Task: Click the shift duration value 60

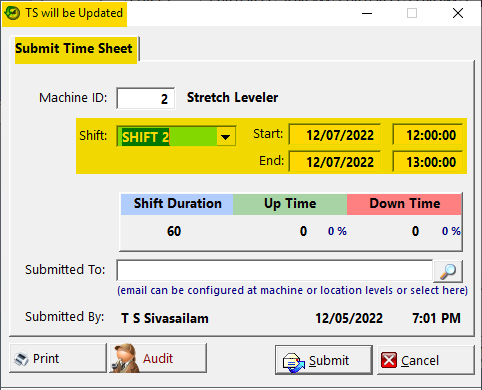Action: click(x=174, y=231)
